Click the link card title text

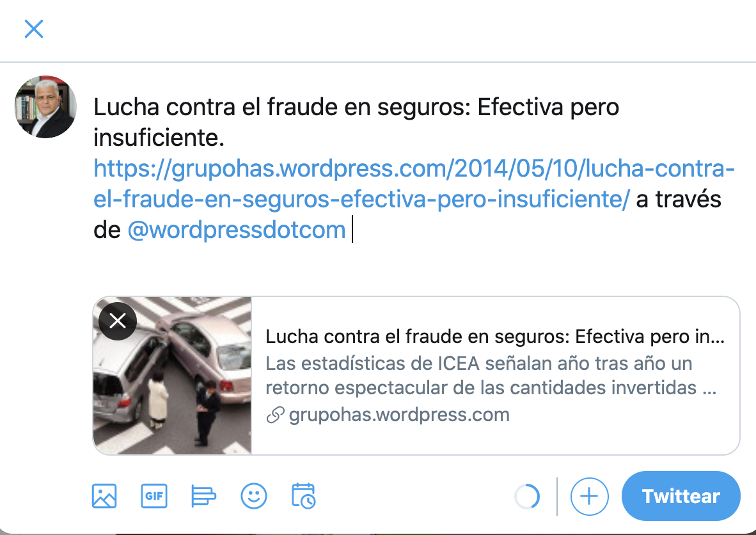494,337
